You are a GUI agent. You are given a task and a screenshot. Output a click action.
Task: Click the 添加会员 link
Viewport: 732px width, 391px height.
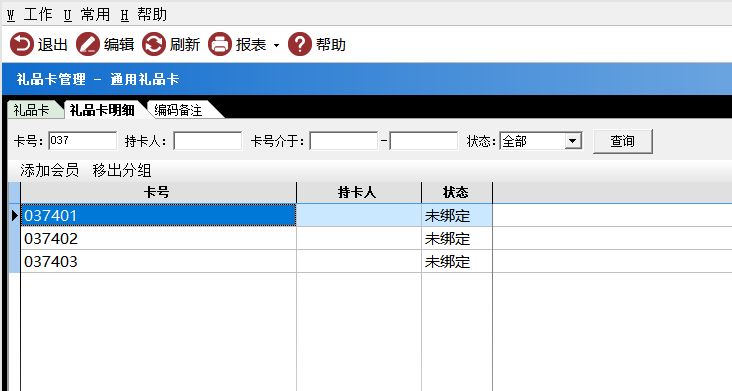point(49,170)
